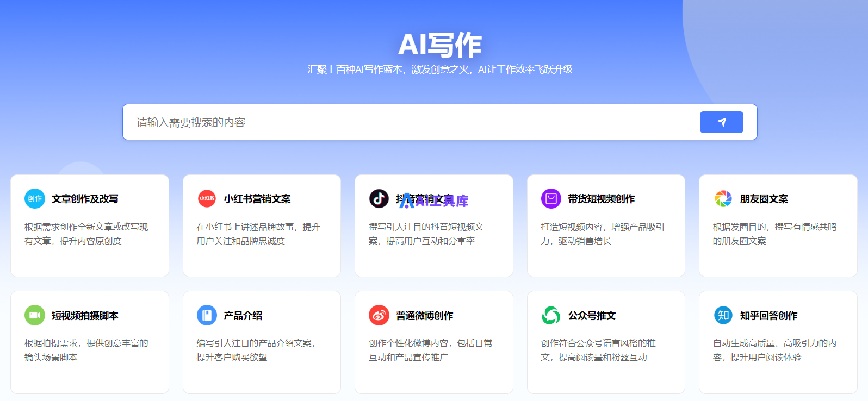Open the 文章创作及改写 card title
The width and height of the screenshot is (868, 401).
85,199
